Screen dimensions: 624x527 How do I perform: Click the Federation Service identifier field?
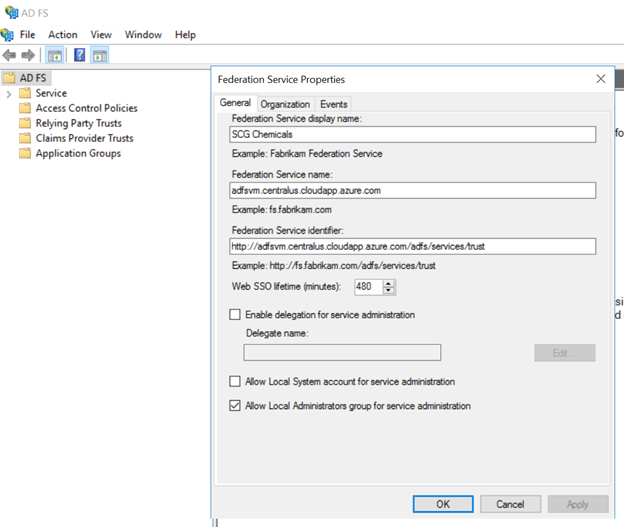413,246
